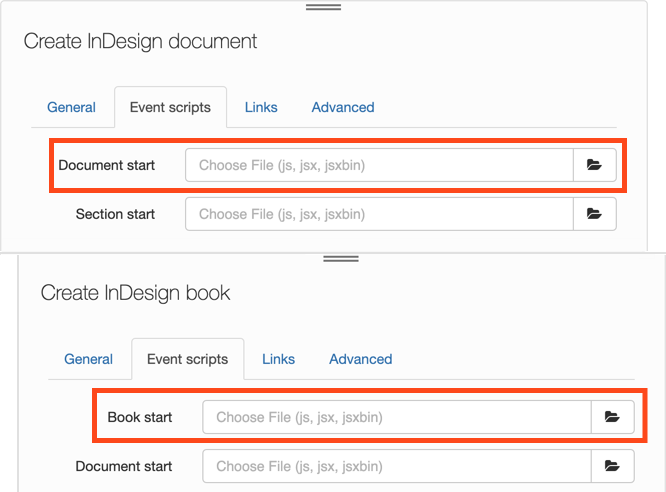Click drag handle above Create InDesign book
The image size is (666, 492).
[341, 259]
